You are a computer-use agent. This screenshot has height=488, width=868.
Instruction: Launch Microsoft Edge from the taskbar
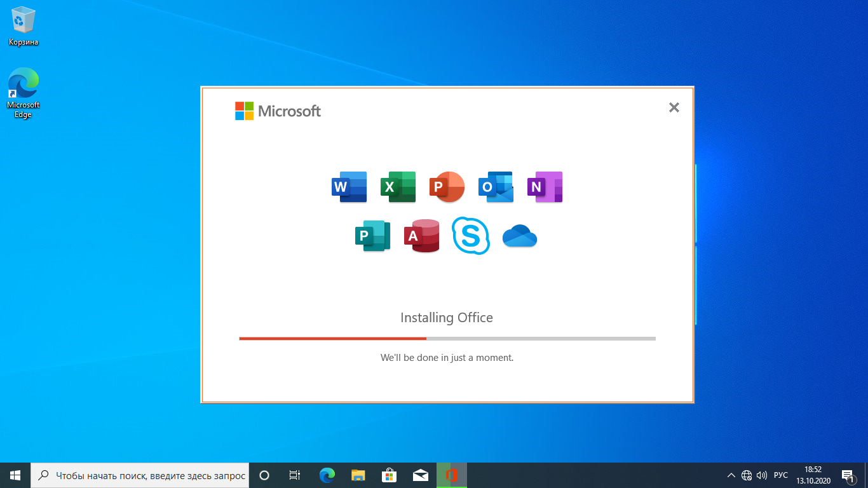pyautogui.click(x=327, y=475)
